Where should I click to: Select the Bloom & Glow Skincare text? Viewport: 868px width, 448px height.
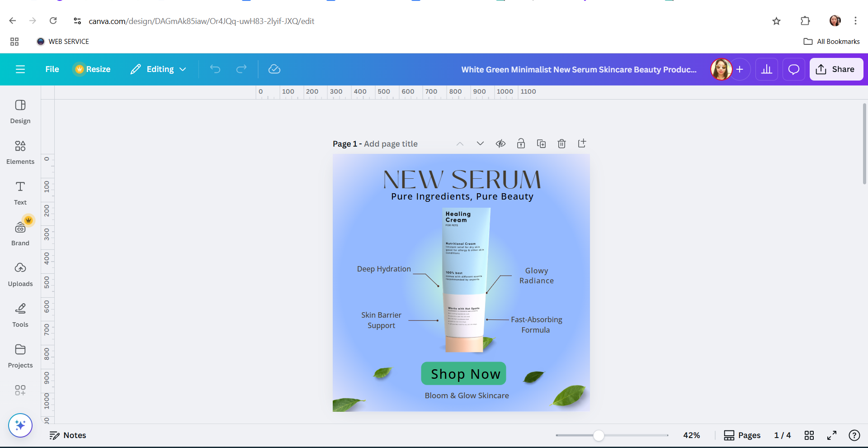click(467, 396)
